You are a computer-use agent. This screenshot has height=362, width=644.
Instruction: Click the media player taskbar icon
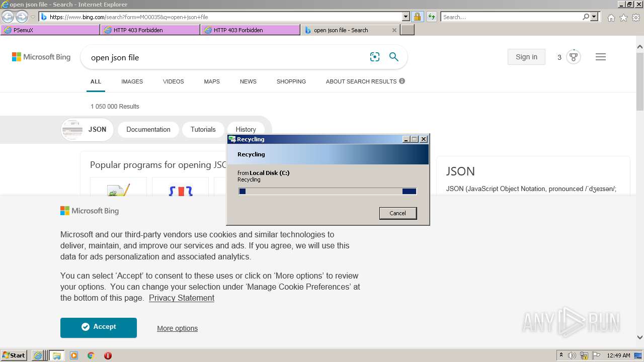pos(74,355)
